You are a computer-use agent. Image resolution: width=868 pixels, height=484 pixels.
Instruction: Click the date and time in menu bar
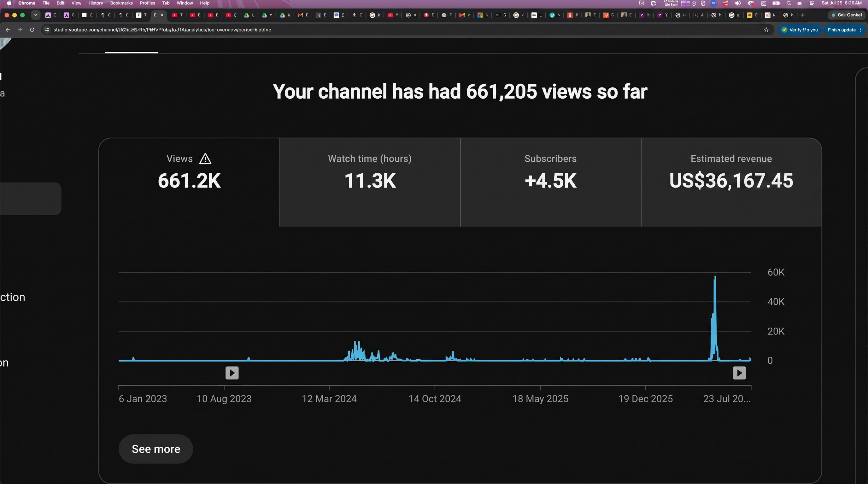click(x=842, y=3)
